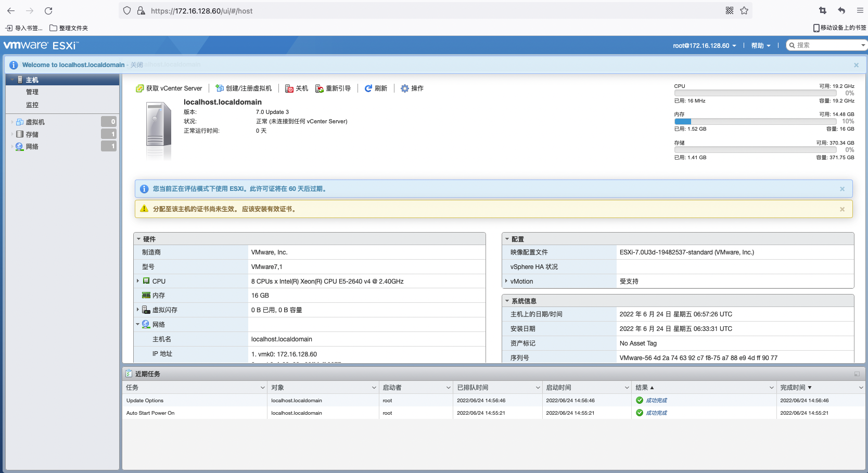Image resolution: width=868 pixels, height=473 pixels.
Task: Collapse the 系统信息 panel
Action: point(507,301)
